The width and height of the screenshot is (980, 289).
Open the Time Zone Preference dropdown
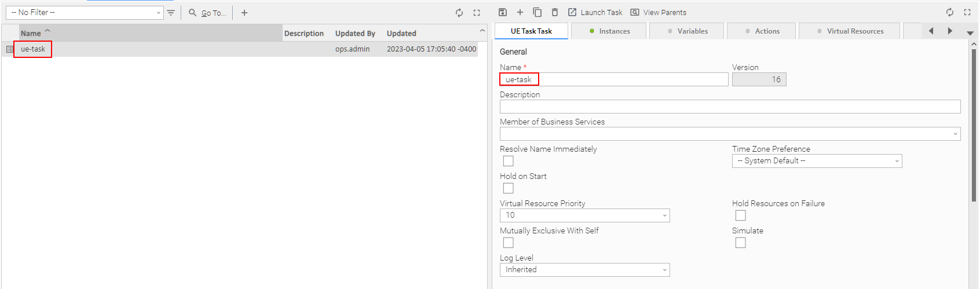pos(817,161)
